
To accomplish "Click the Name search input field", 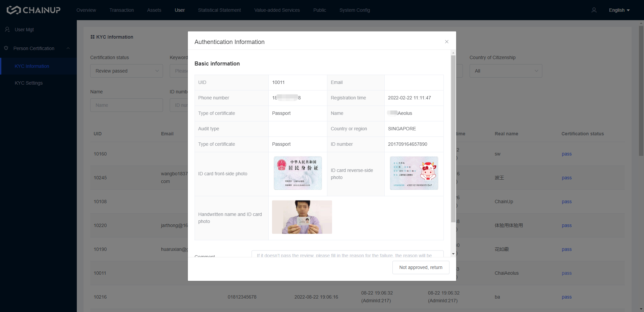I will pyautogui.click(x=126, y=105).
